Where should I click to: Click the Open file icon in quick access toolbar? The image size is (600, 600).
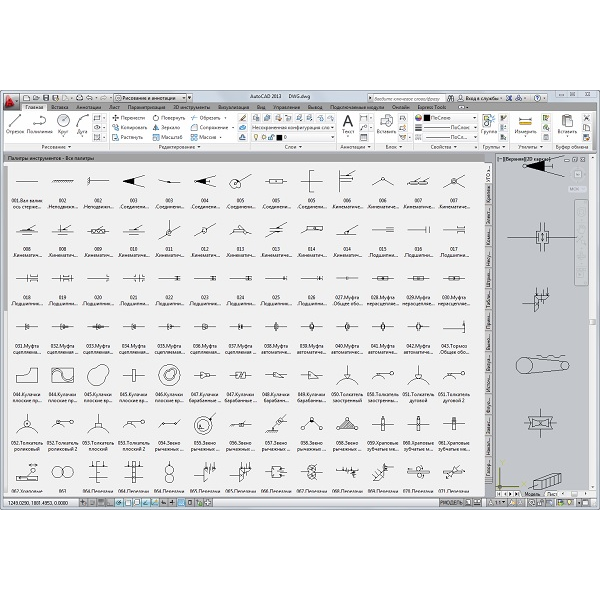tap(36, 98)
